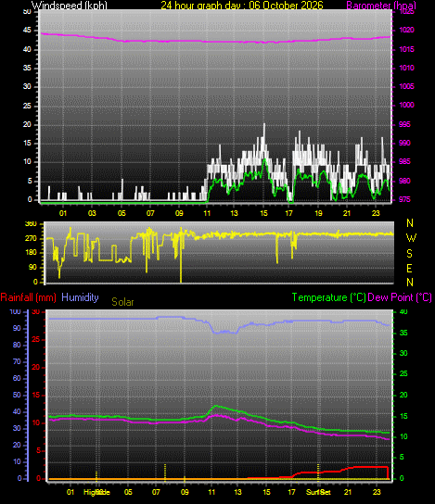Image resolution: width=435 pixels, height=504 pixels.
Task: Click the windspeed scale value 45
Action: (27, 31)
